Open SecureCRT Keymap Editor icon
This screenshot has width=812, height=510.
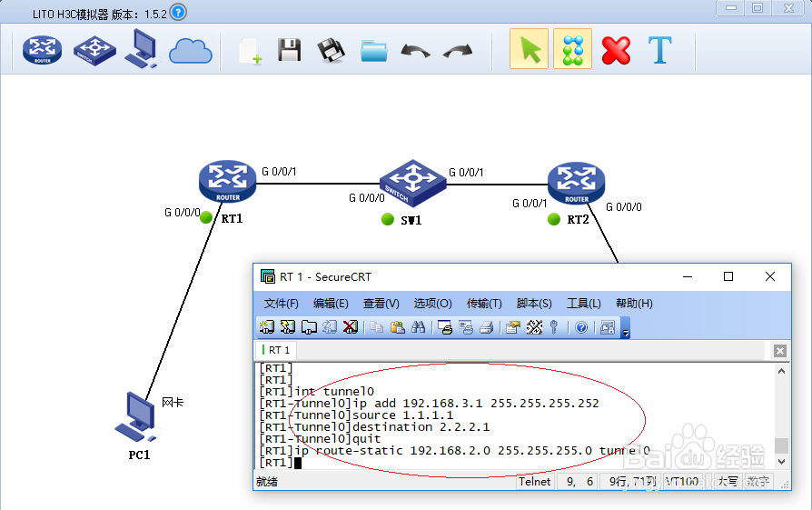pos(534,327)
